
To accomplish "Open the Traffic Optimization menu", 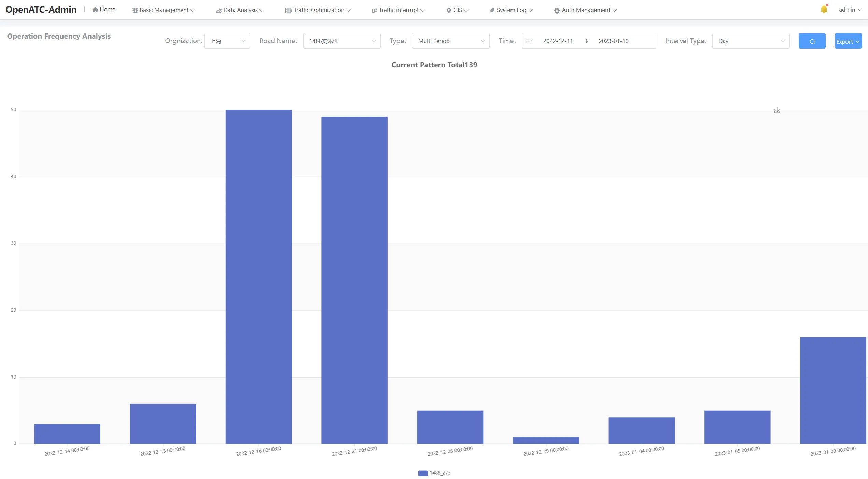I will (318, 10).
